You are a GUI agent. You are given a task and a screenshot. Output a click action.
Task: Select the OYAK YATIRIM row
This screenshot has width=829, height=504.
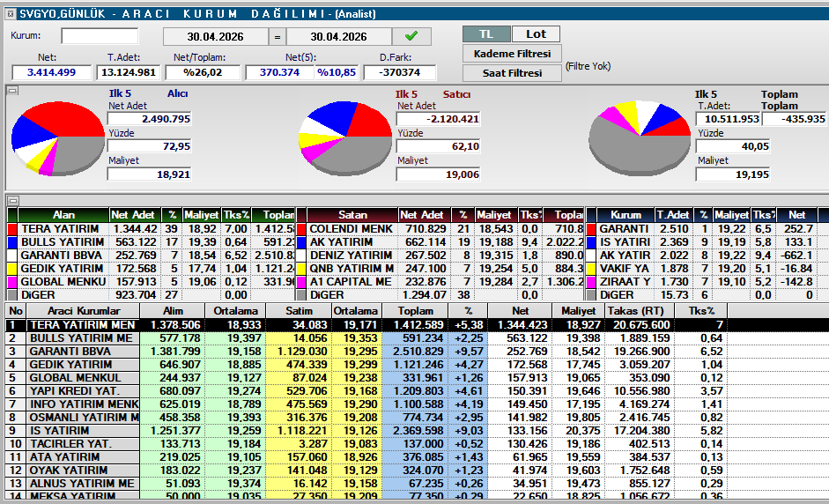click(x=418, y=471)
